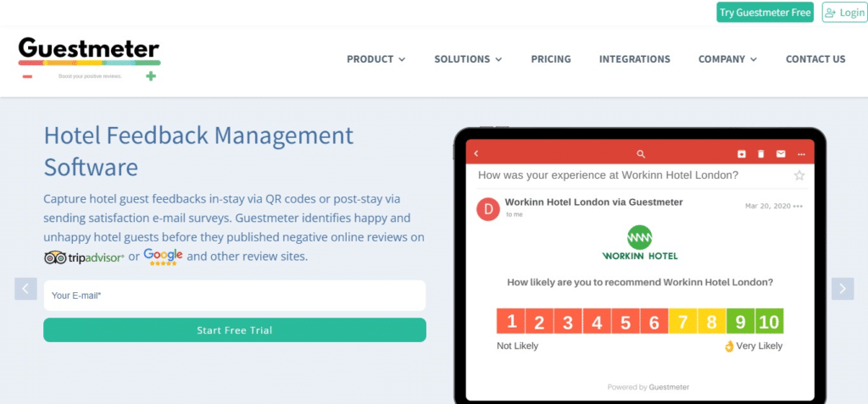Click Powered by Guestmeter link

(648, 387)
